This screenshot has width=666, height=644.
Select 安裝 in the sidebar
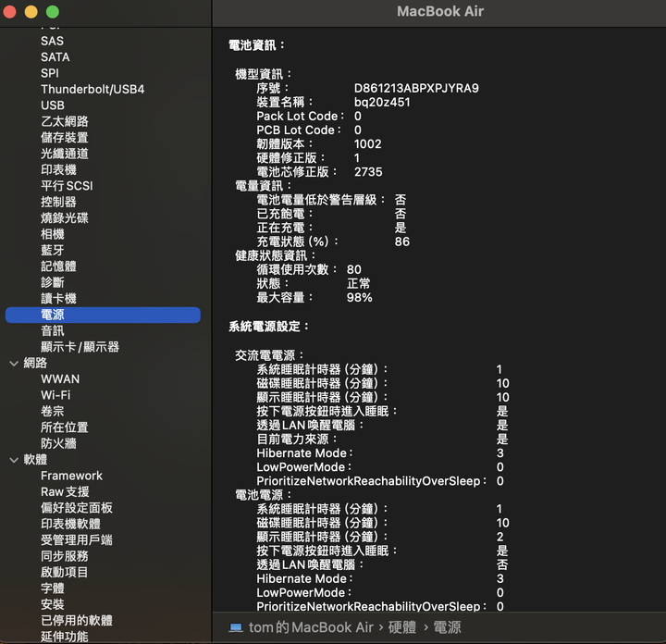pos(53,605)
